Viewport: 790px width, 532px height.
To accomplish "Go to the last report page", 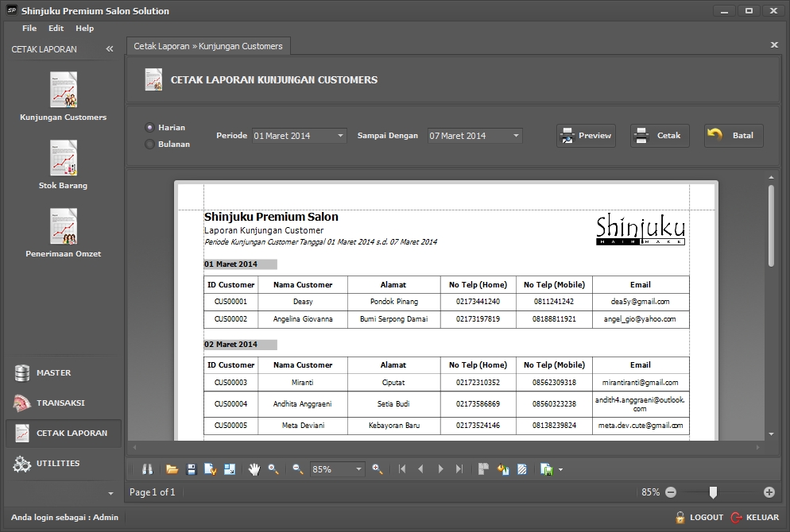I will click(x=459, y=469).
